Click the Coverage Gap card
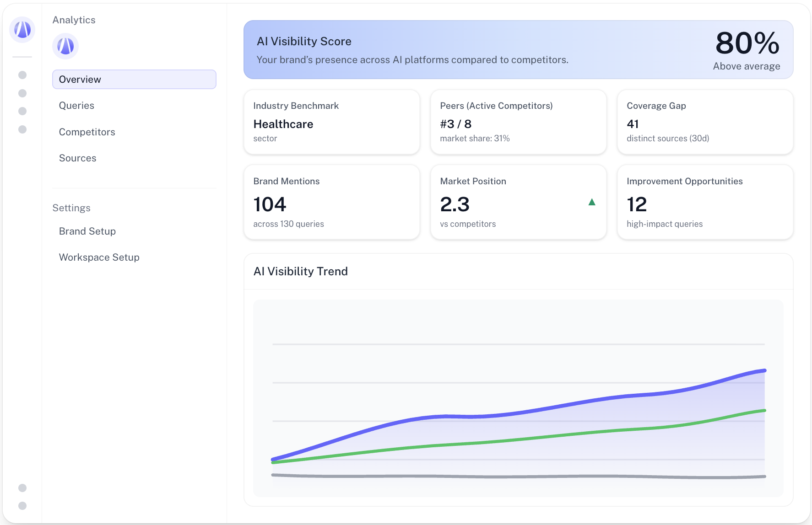This screenshot has height=525, width=812. pyautogui.click(x=705, y=122)
